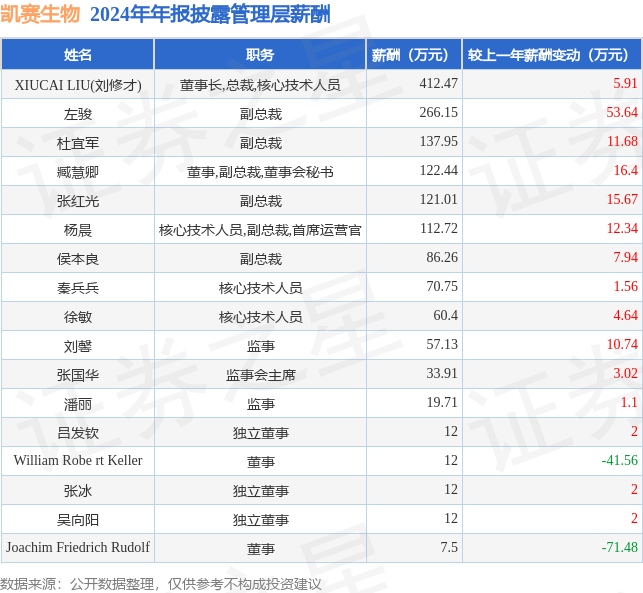The height and width of the screenshot is (593, 643).
Task: Select the salary value 137.95
Action: tap(438, 141)
